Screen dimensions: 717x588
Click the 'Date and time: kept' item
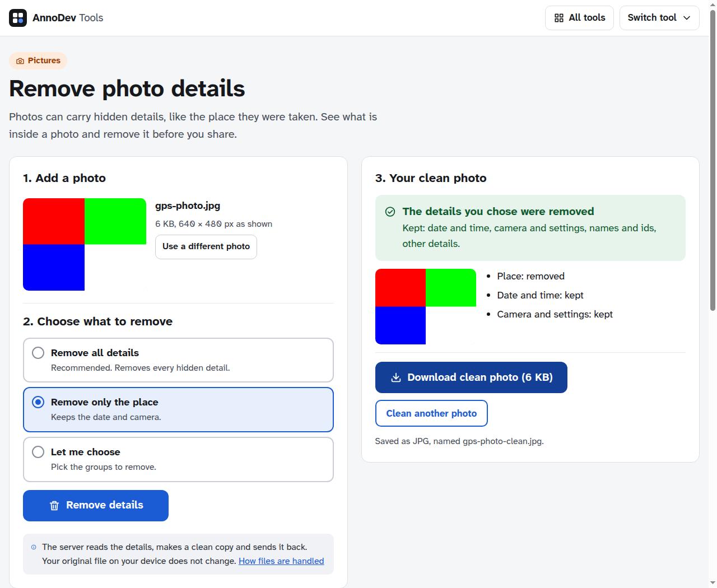[x=540, y=296]
